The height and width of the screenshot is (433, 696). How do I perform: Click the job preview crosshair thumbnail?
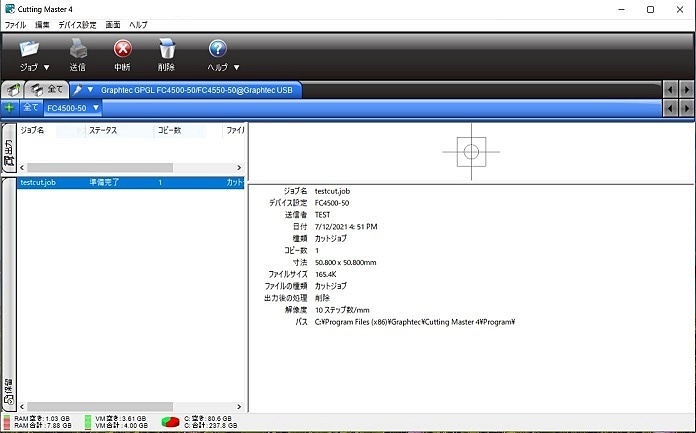pos(471,152)
